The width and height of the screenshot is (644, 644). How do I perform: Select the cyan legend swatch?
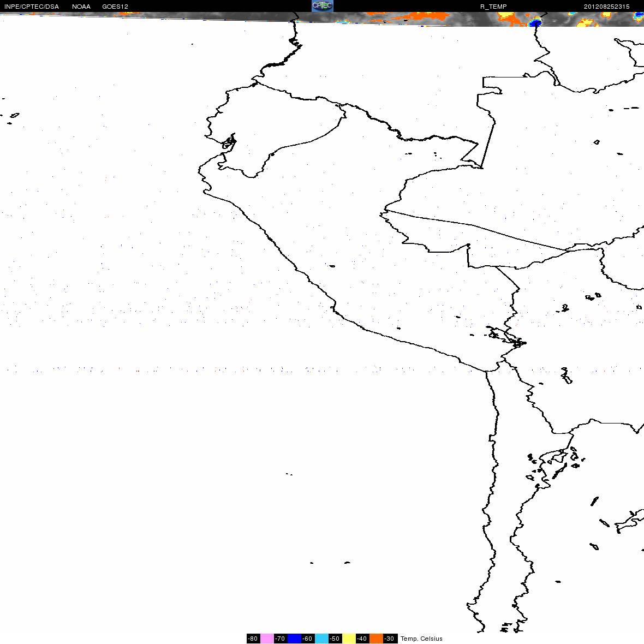pos(321,638)
